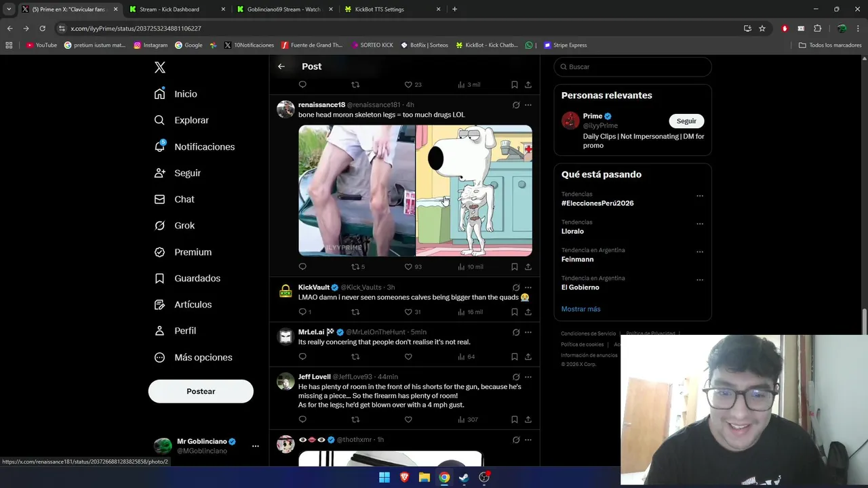Open more options on Jeff Lovell's reply
The width and height of the screenshot is (868, 488).
528,377
